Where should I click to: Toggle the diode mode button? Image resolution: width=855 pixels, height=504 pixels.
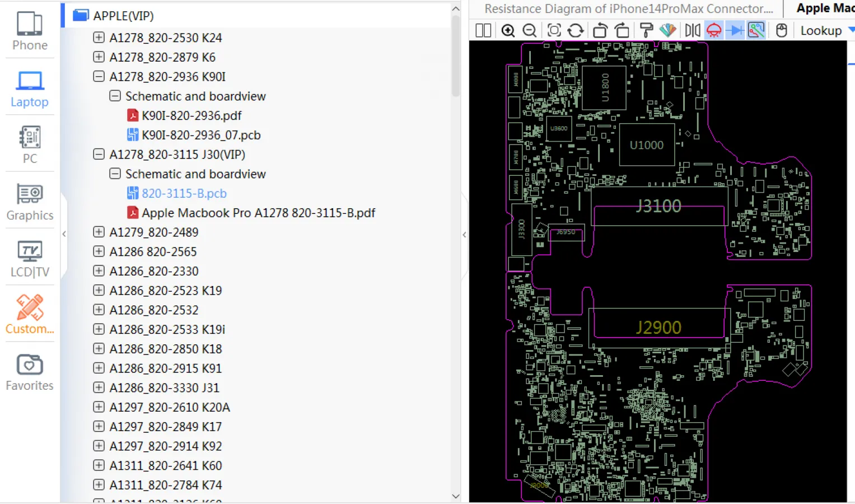click(735, 30)
